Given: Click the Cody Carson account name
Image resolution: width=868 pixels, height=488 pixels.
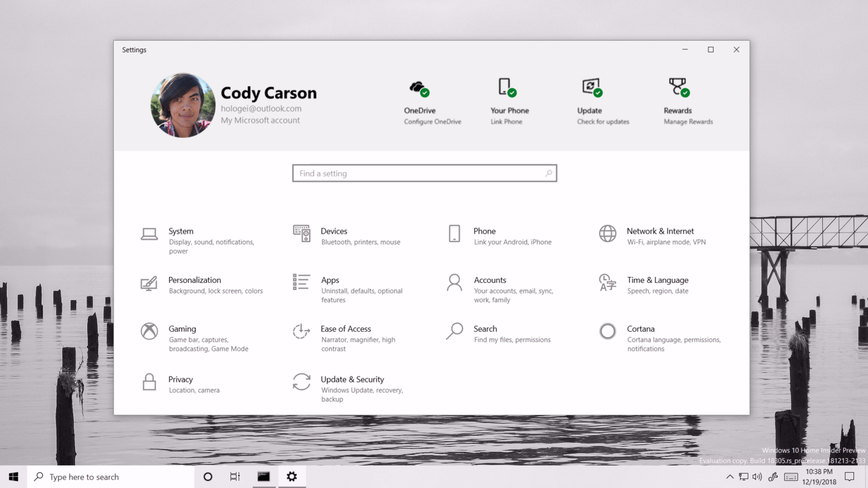Looking at the screenshot, I should click(x=268, y=93).
